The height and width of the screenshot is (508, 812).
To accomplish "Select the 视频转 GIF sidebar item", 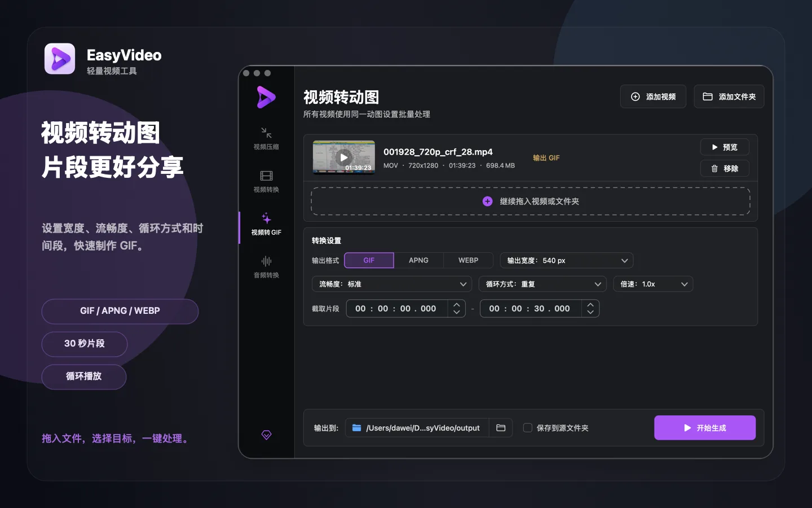I will point(266,225).
